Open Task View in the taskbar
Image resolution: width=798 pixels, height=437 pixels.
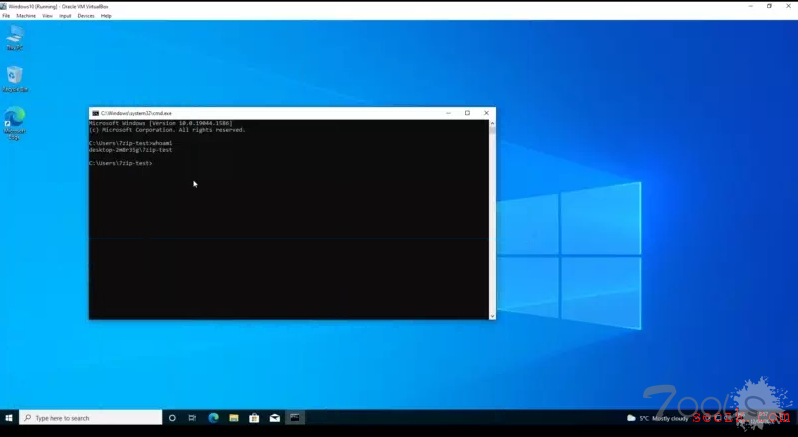[192, 418]
